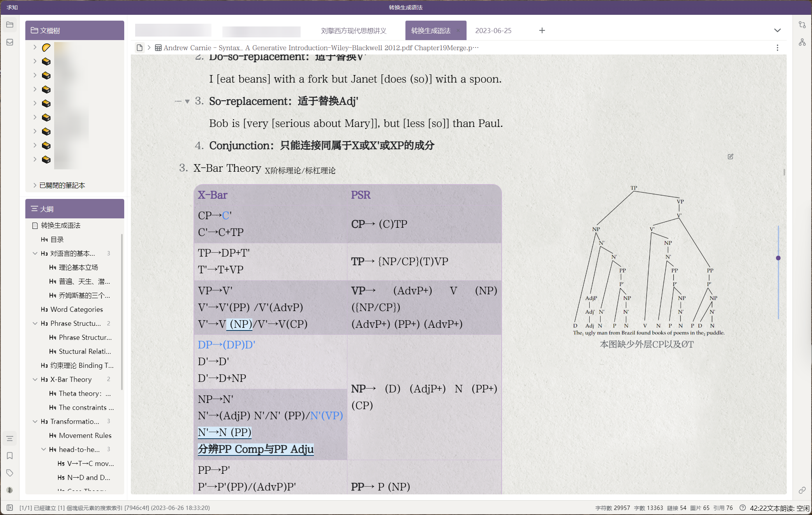This screenshot has height=515, width=812.
Task: Click the plus button to open new tab
Action: point(542,30)
